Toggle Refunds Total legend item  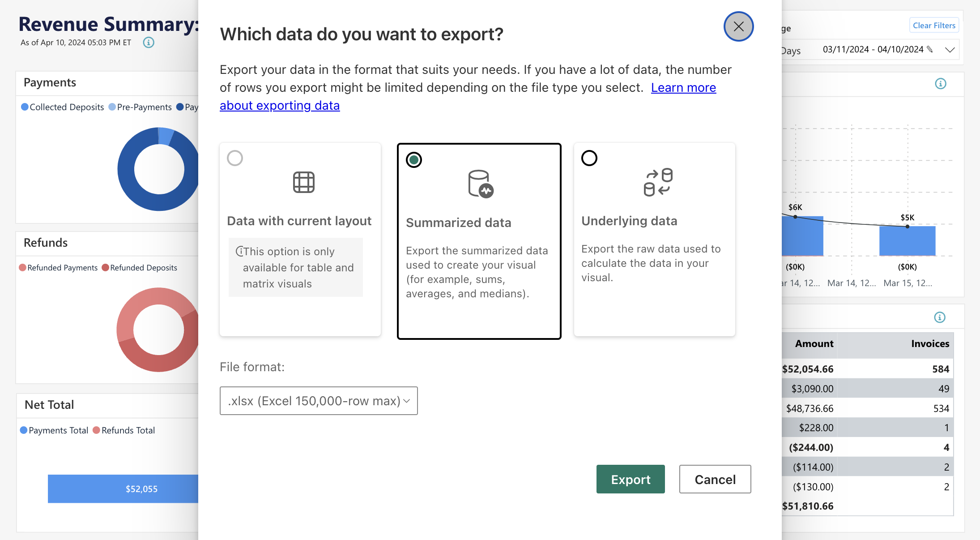124,430
